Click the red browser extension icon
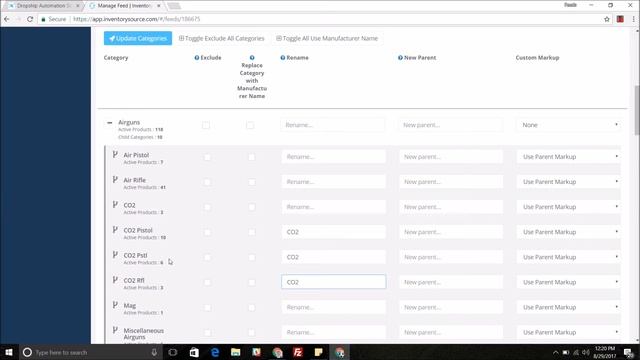The height and width of the screenshot is (360, 640). (620, 19)
